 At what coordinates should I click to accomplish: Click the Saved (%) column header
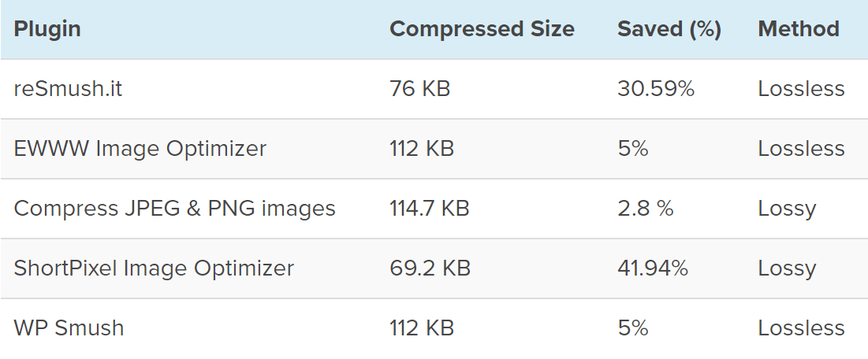coord(669,30)
